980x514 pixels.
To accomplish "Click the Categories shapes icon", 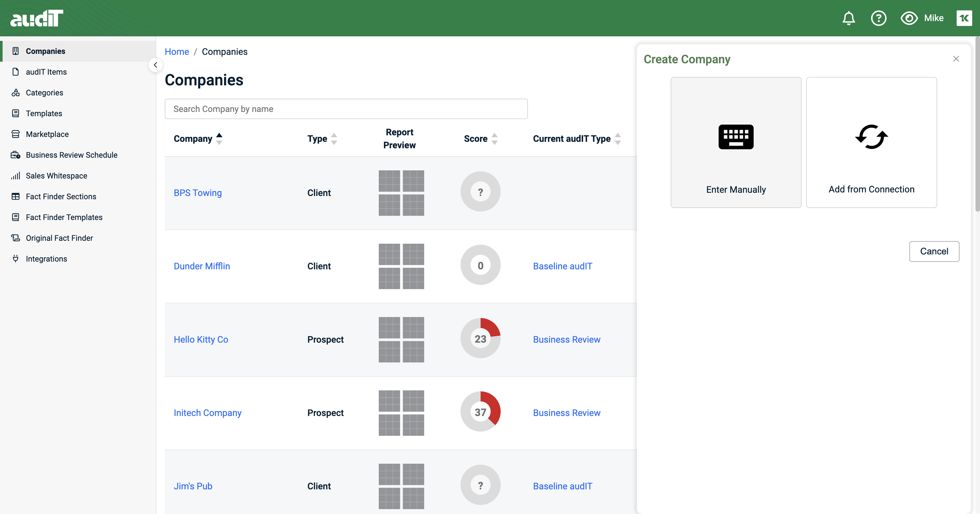I will 16,92.
